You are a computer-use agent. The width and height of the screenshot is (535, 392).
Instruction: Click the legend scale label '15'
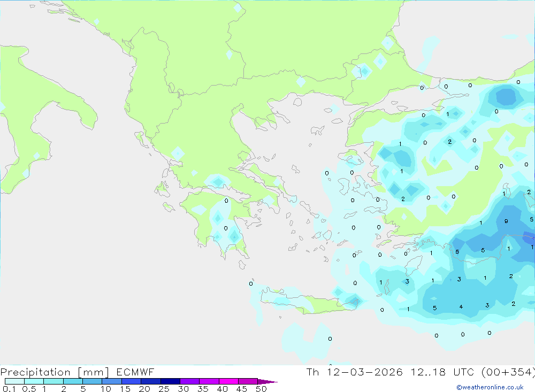tap(125, 389)
